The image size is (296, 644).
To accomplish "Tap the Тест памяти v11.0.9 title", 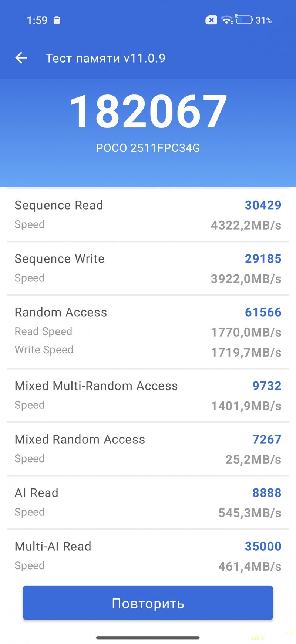I will [x=105, y=58].
